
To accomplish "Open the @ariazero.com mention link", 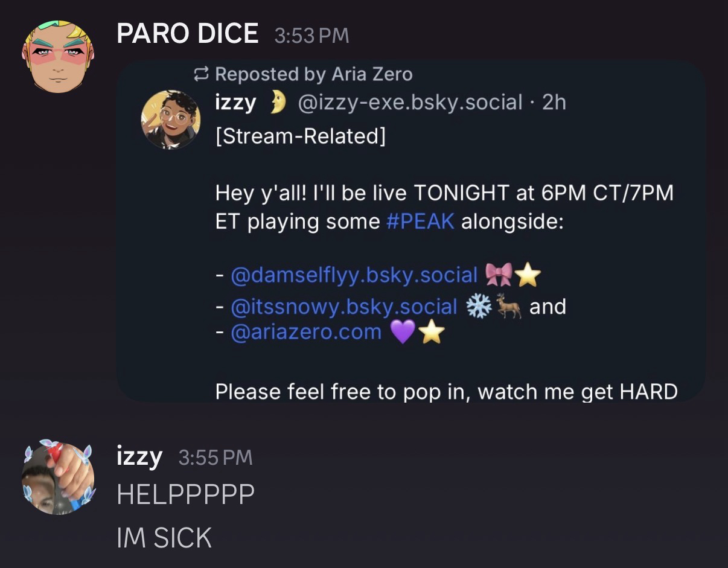I will point(306,332).
